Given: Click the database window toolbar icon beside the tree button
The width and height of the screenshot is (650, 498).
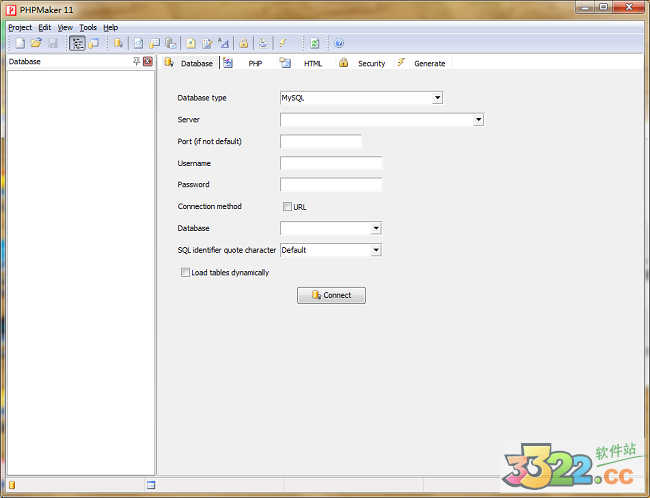Looking at the screenshot, I should (94, 43).
